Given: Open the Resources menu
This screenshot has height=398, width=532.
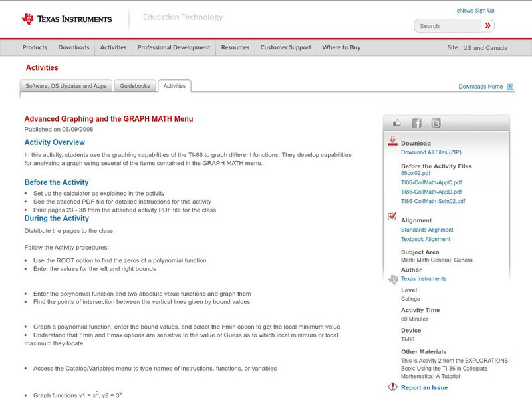Looking at the screenshot, I should click(x=235, y=47).
